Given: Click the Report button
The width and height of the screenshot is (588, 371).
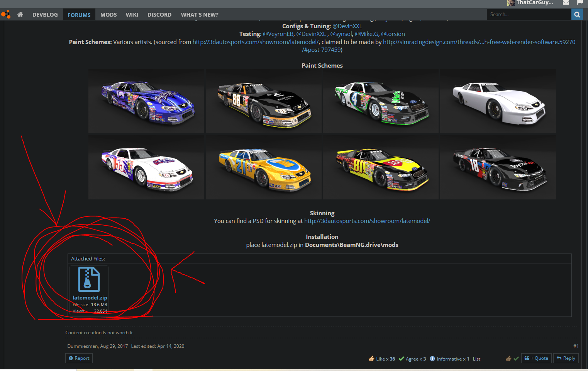Looking at the screenshot, I should pyautogui.click(x=79, y=358).
